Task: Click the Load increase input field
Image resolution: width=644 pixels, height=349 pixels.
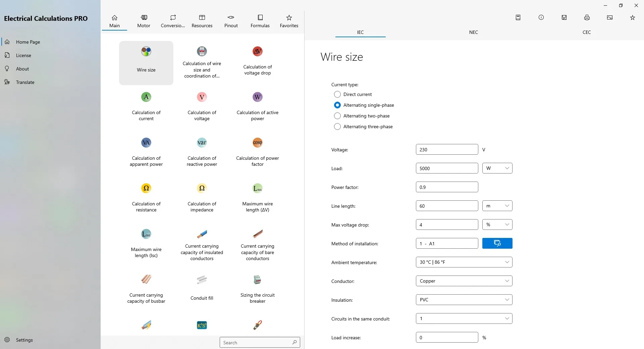Action: (447, 337)
